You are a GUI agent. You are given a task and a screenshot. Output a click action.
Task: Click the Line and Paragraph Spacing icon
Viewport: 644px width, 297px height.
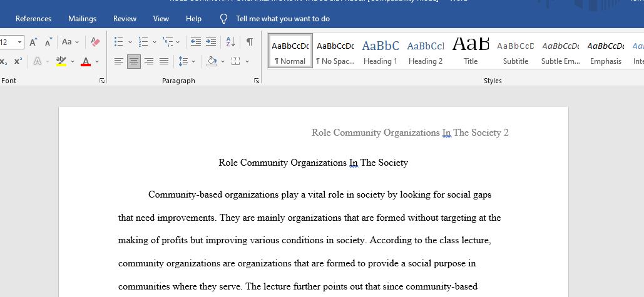[x=183, y=61]
